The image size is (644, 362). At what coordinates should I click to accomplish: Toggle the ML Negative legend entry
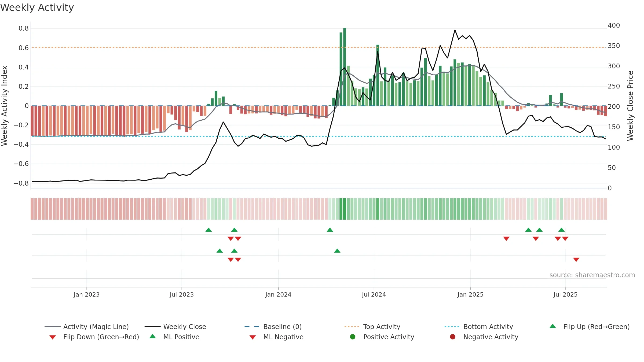click(276, 337)
